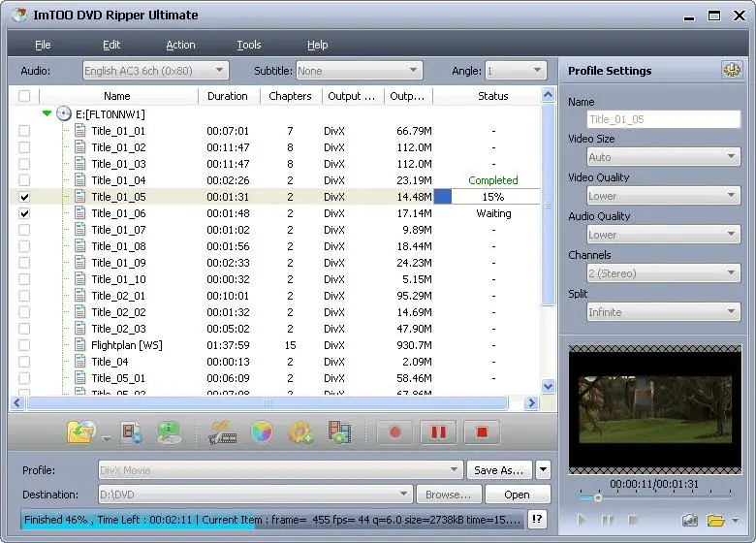Click the scissors clip video icon

pyautogui.click(x=222, y=432)
